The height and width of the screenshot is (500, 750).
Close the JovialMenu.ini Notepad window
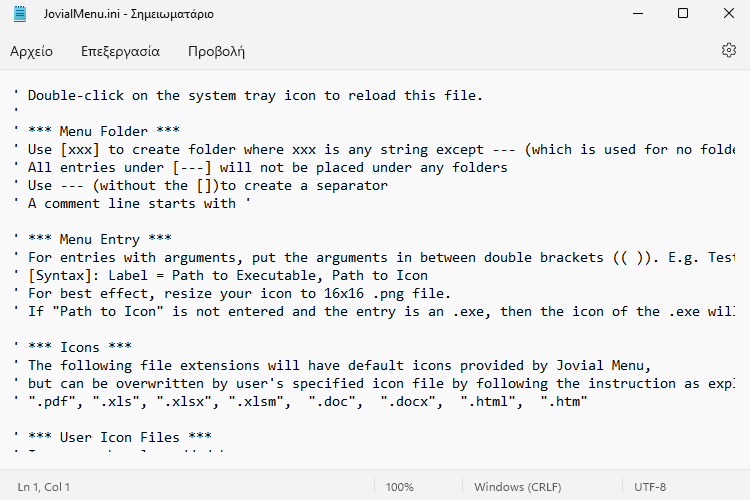click(728, 13)
